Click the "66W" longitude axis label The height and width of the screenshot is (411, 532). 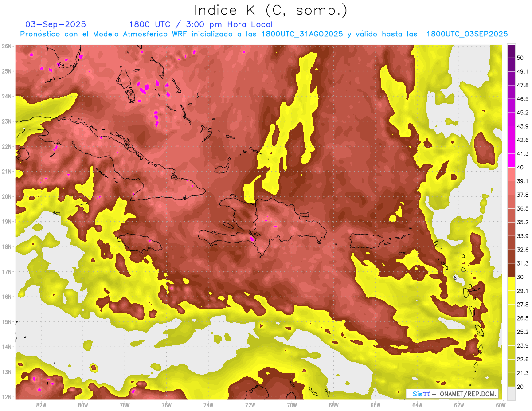click(375, 405)
